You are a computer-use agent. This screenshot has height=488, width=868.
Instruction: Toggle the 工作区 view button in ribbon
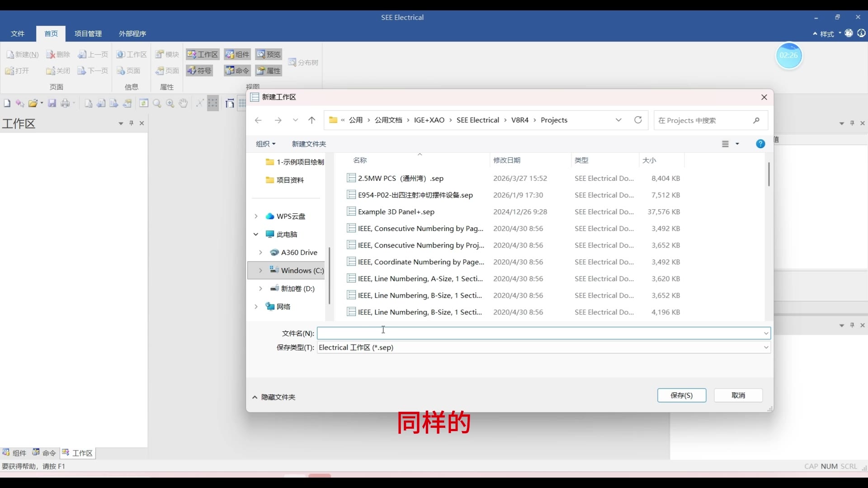(203, 54)
